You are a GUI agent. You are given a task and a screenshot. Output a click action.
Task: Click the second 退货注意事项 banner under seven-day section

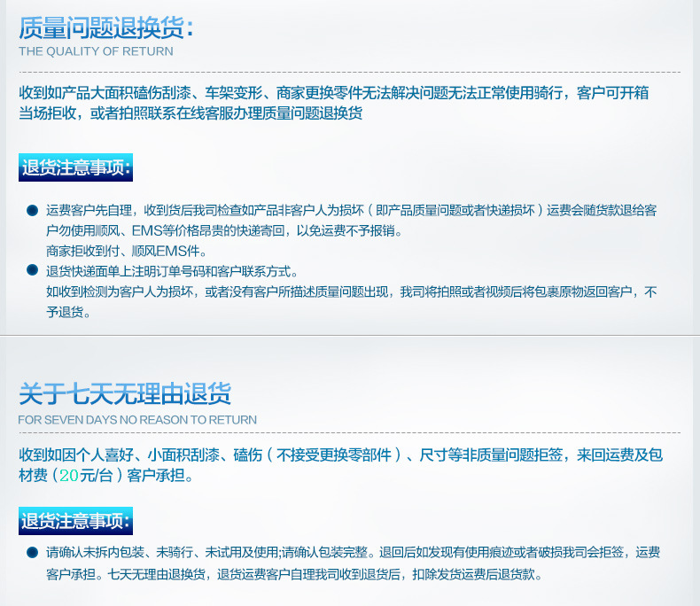coord(75,521)
